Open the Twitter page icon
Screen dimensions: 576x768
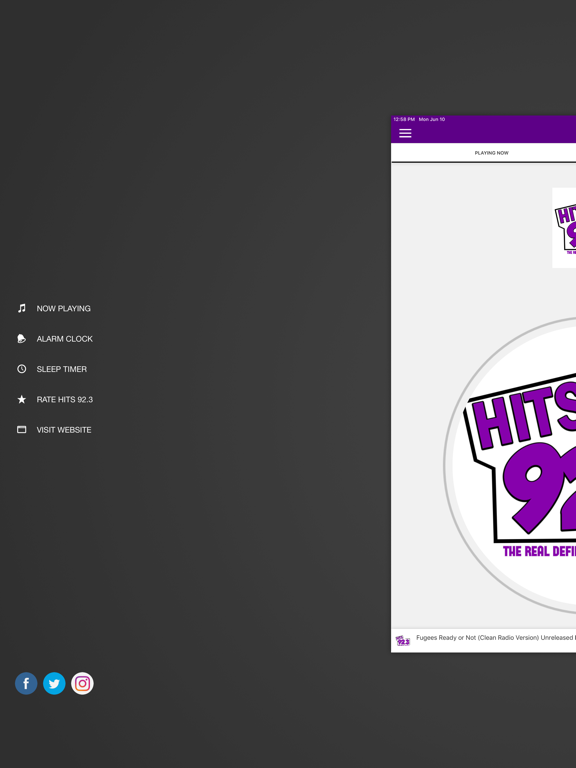[x=54, y=683]
